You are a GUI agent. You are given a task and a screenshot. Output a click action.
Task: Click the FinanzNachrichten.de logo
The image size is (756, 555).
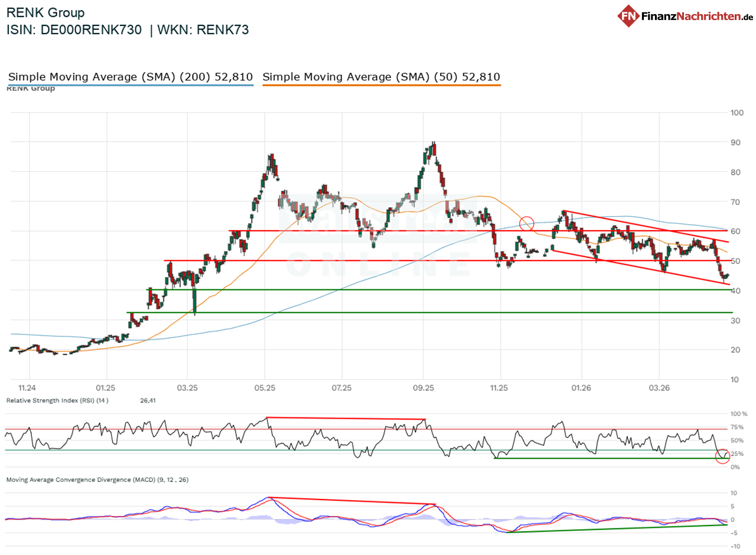[684, 16]
